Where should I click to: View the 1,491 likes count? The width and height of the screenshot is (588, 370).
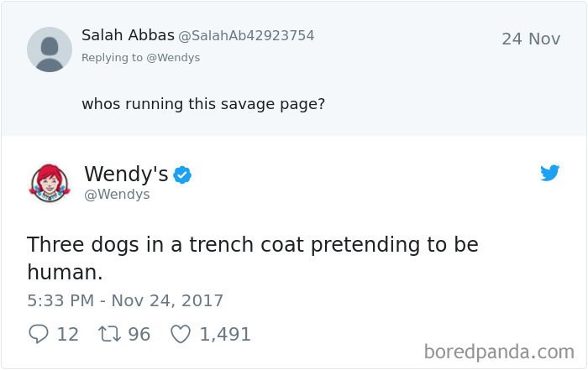click(x=225, y=334)
